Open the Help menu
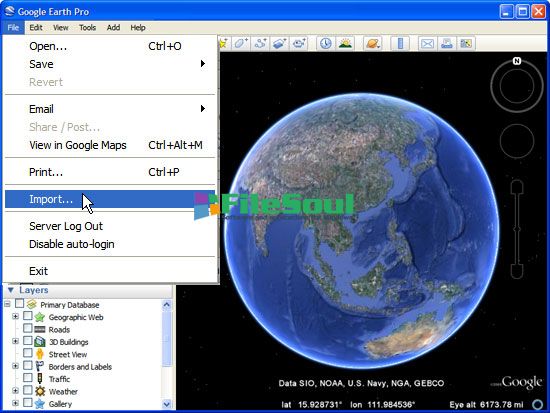This screenshot has width=550, height=413. pyautogui.click(x=138, y=27)
